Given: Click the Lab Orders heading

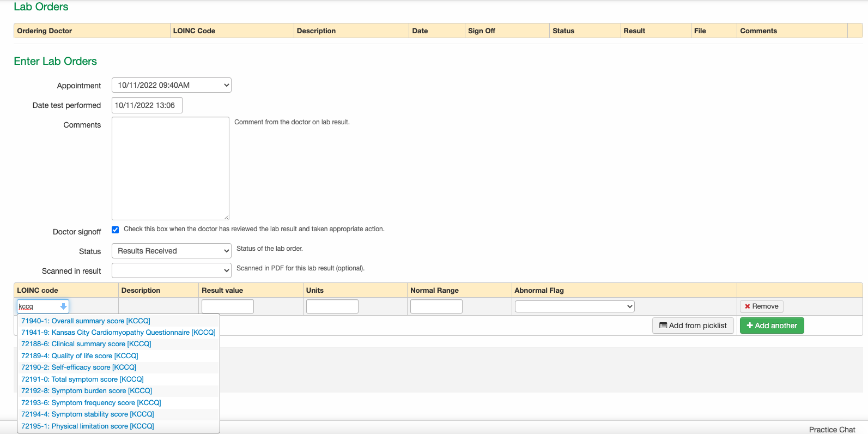Looking at the screenshot, I should coord(41,7).
